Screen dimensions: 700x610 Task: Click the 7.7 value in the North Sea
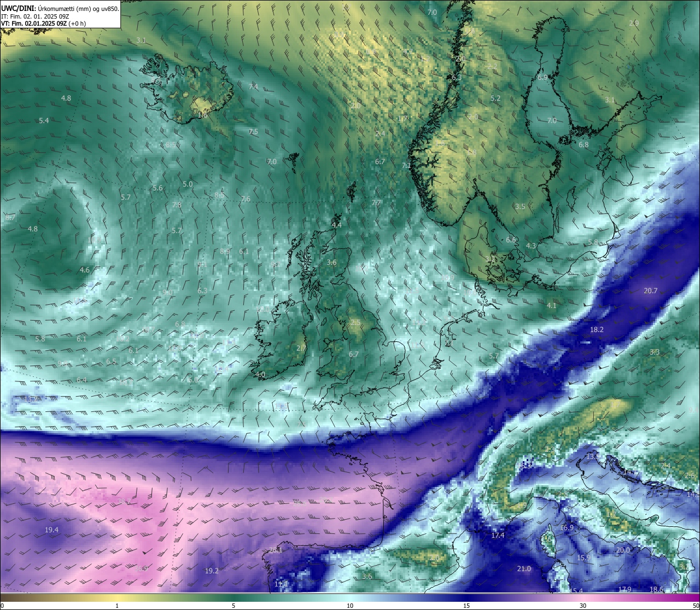pyautogui.click(x=376, y=202)
